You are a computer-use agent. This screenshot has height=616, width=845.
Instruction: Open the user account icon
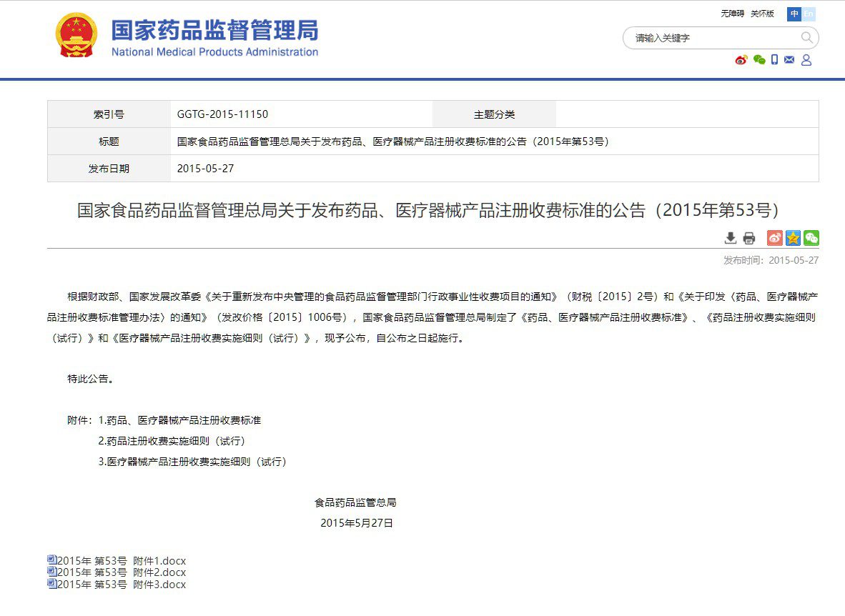(806, 60)
